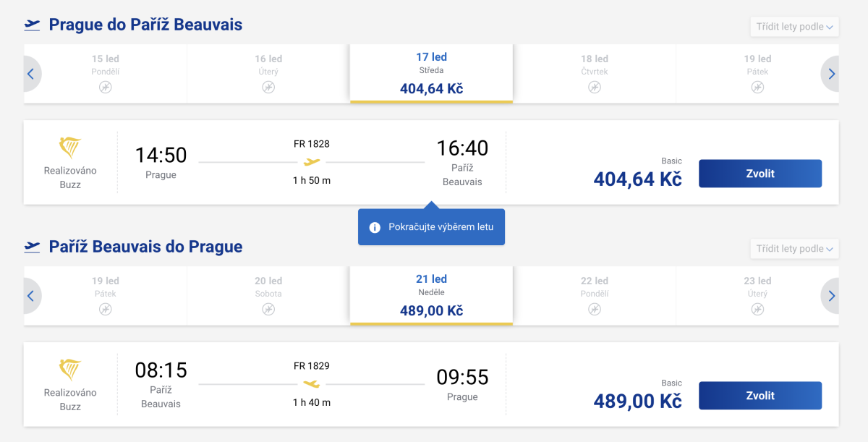The image size is (868, 442).
Task: Show later outbound dates with right arrow
Action: pyautogui.click(x=831, y=74)
